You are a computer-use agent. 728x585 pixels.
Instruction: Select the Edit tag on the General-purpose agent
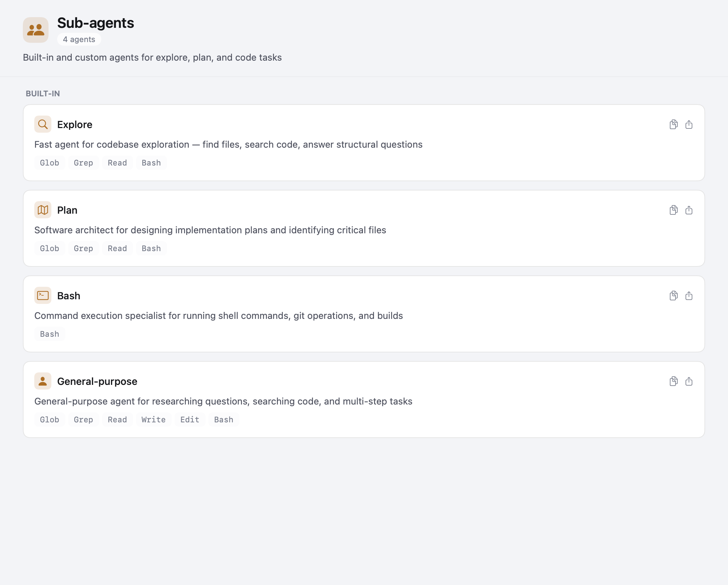pos(189,419)
